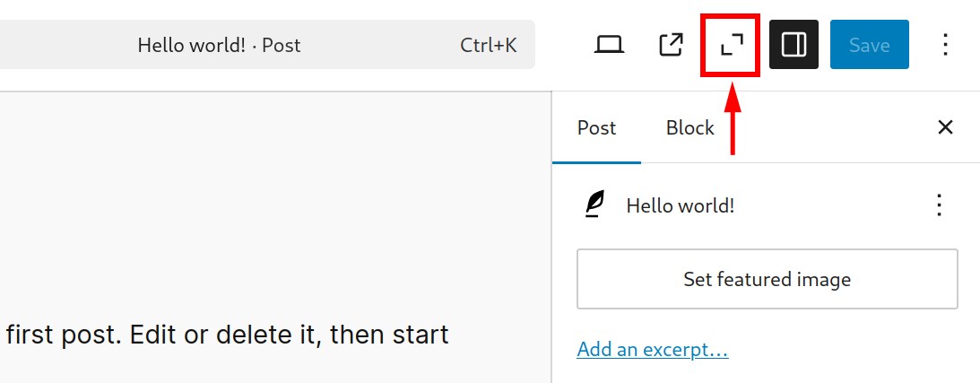Click the empty canvas area above the paragraph
This screenshot has width=980, height=383.
275,200
